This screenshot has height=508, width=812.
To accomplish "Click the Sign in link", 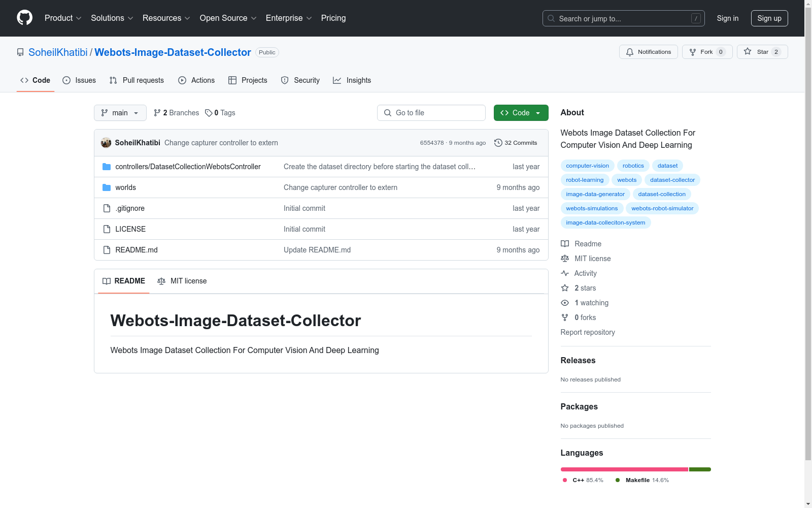I will click(x=728, y=18).
